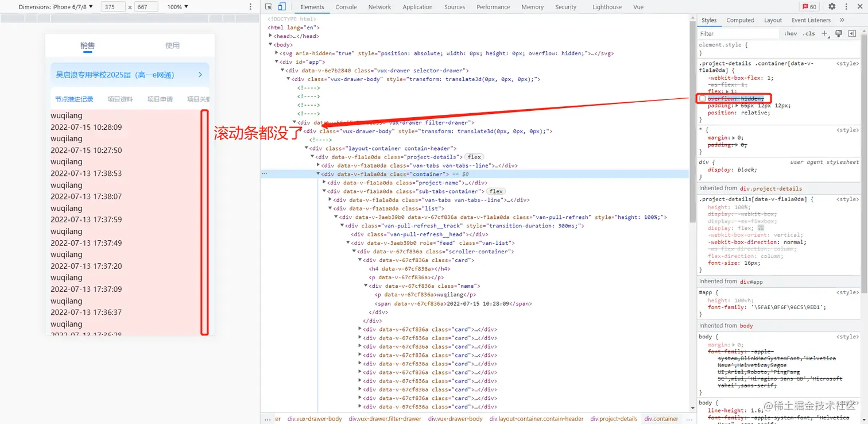Click the div.container breadcrumb
This screenshot has height=424, width=868.
tap(661, 419)
